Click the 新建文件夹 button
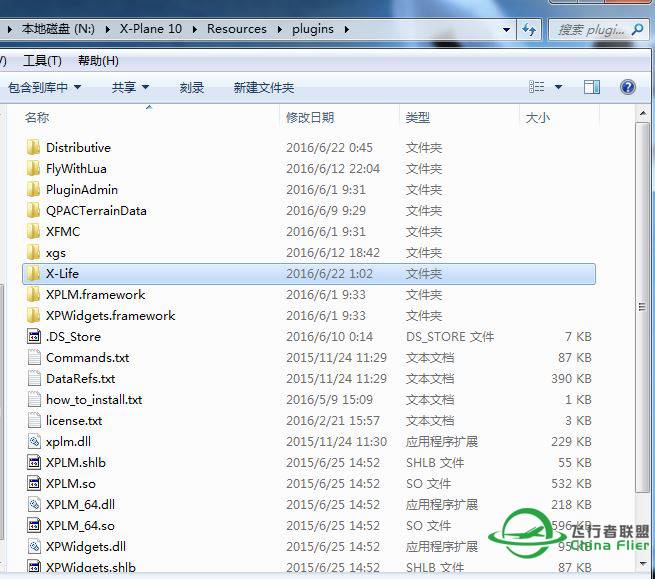 (x=264, y=87)
